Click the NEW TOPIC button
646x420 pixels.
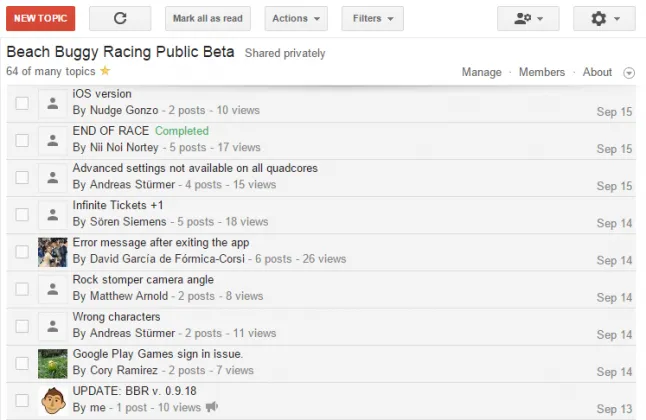click(x=40, y=18)
